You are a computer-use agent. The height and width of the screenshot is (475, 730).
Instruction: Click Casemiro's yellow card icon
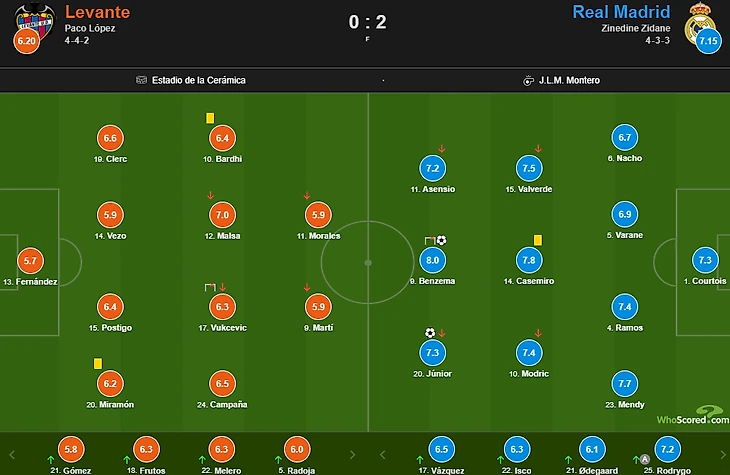point(537,240)
